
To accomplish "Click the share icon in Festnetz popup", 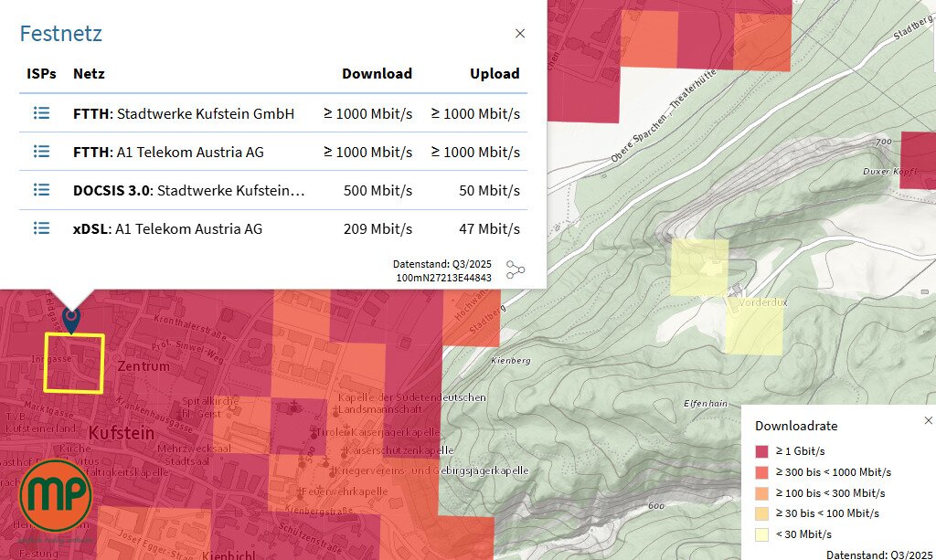I will pos(516,269).
